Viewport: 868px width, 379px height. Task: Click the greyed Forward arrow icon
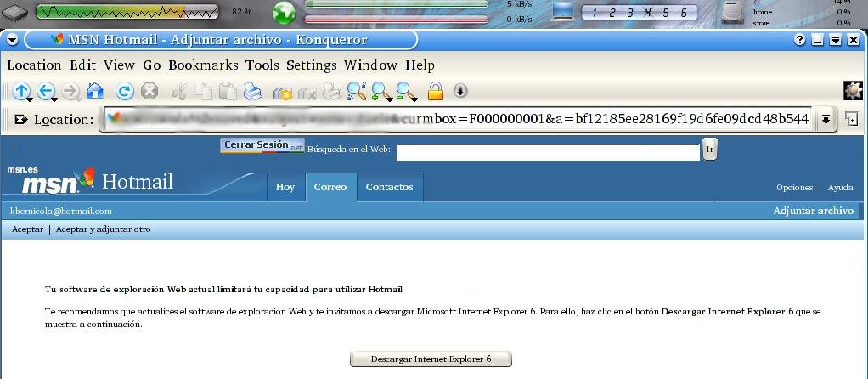point(70,91)
